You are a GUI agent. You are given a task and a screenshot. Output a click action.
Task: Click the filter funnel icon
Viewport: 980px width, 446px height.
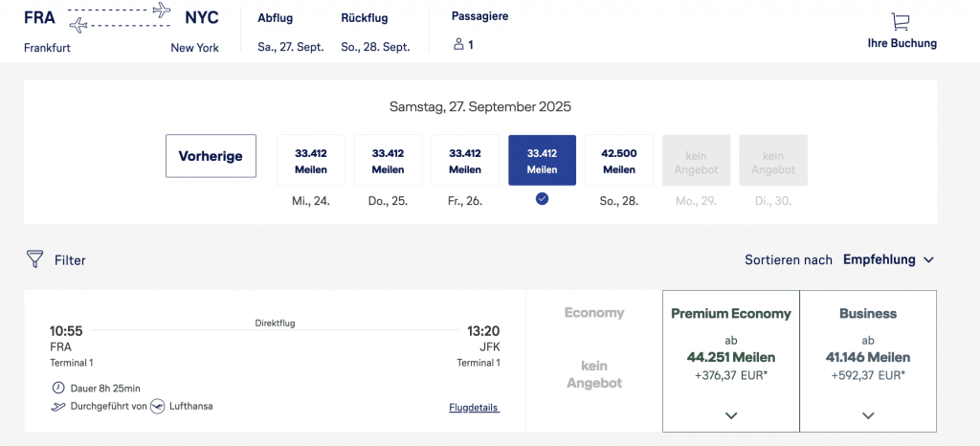click(x=35, y=259)
